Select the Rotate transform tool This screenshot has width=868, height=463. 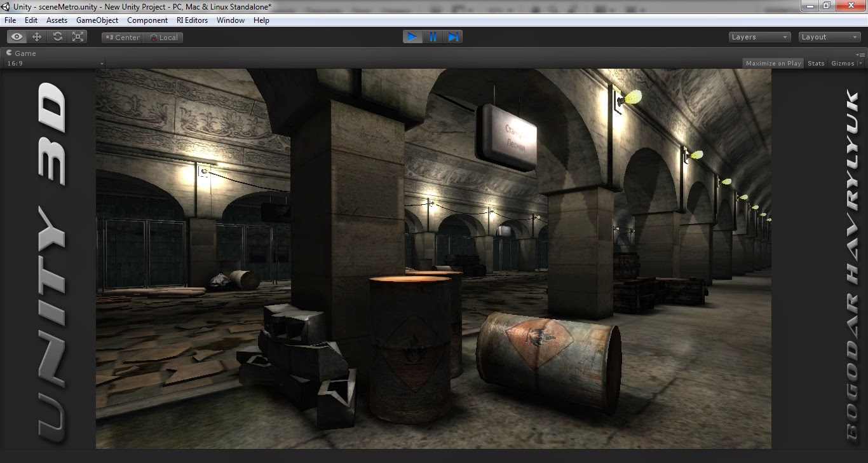pos(58,37)
